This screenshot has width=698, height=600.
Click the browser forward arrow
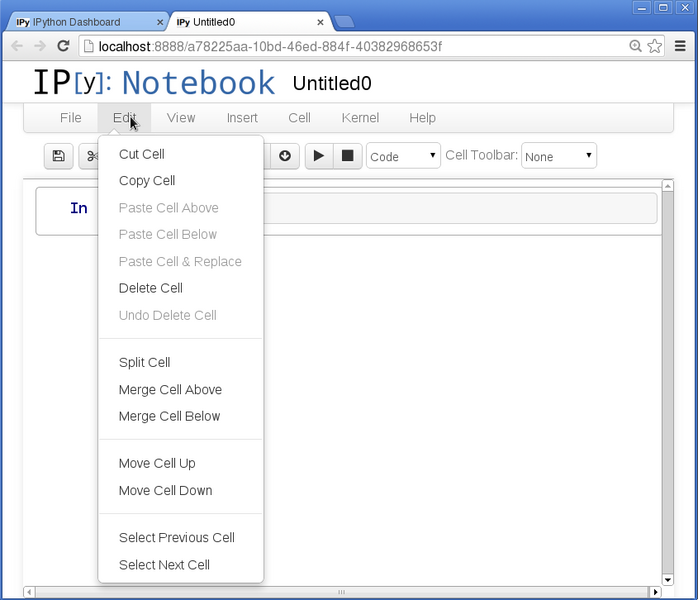pyautogui.click(x=40, y=46)
